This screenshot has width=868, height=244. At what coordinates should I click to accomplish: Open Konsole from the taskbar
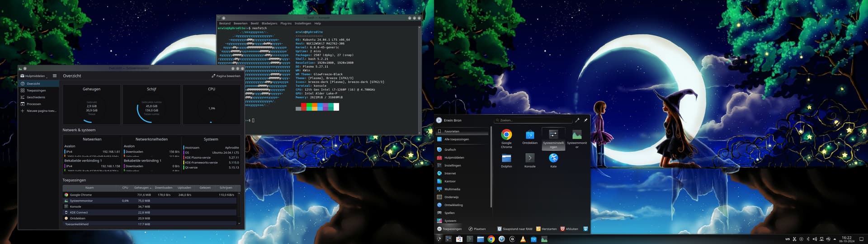[470, 239]
